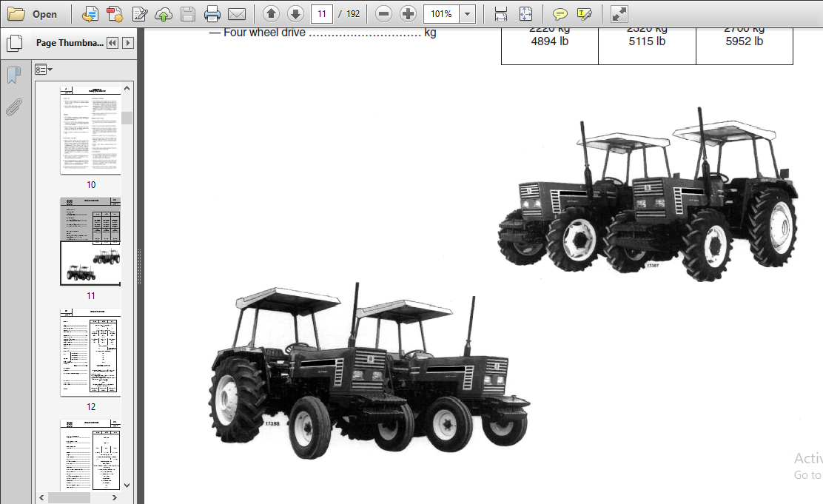Click the Add sticky note comment icon
This screenshot has width=823, height=504.
(560, 14)
